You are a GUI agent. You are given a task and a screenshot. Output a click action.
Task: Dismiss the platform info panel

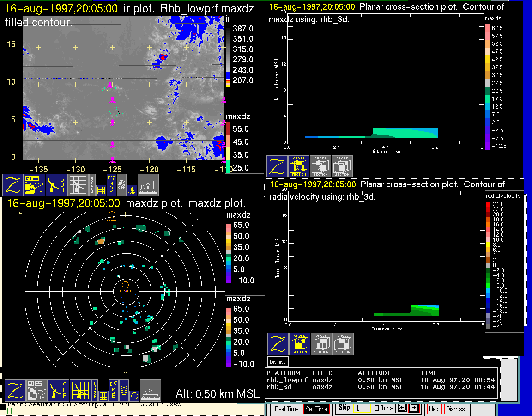click(278, 361)
